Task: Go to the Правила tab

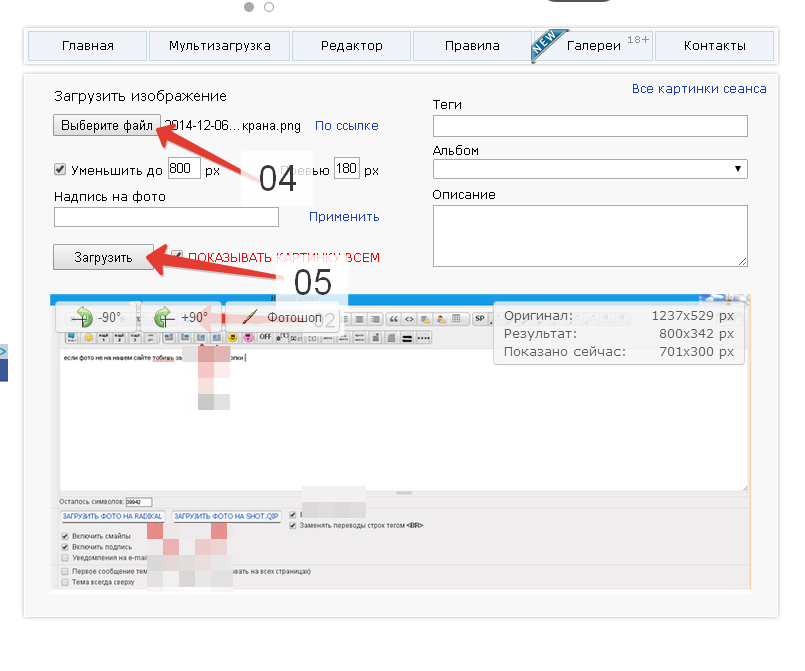Action: click(x=472, y=46)
